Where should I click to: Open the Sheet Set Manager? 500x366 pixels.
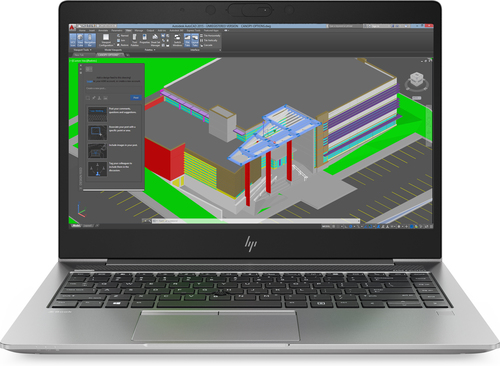click(x=155, y=41)
